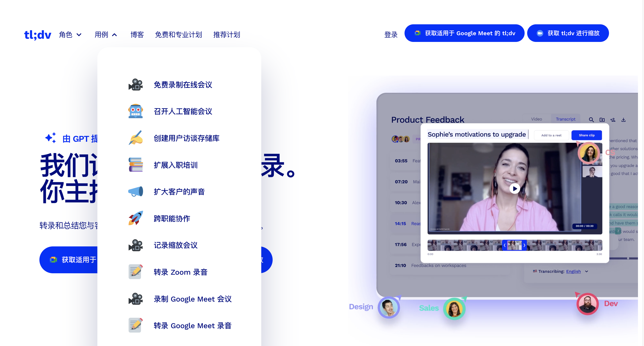This screenshot has width=644, height=346.
Task: Click the right trim arrow on clip timeline
Action: (524, 245)
